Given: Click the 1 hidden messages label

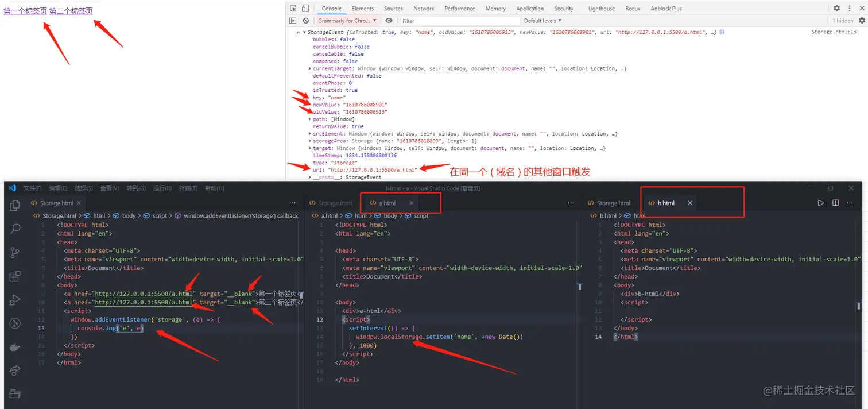Looking at the screenshot, I should (x=842, y=21).
